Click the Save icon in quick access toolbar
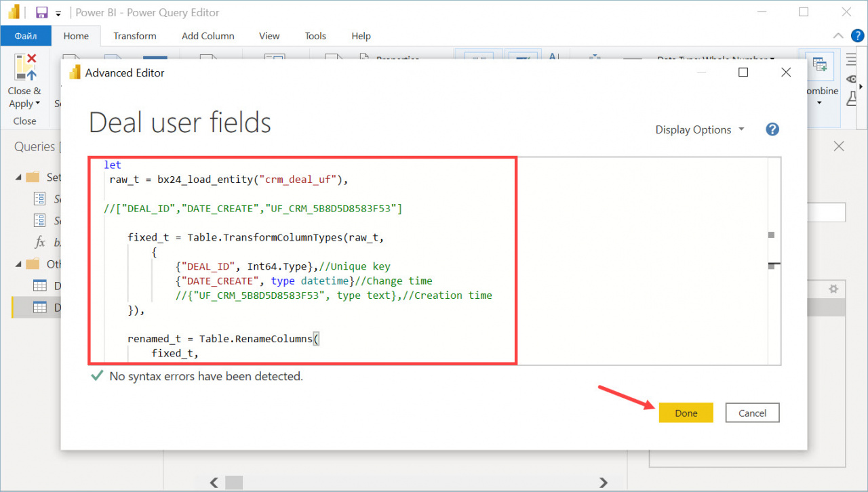Screen dimensions: 868x492 42,12
